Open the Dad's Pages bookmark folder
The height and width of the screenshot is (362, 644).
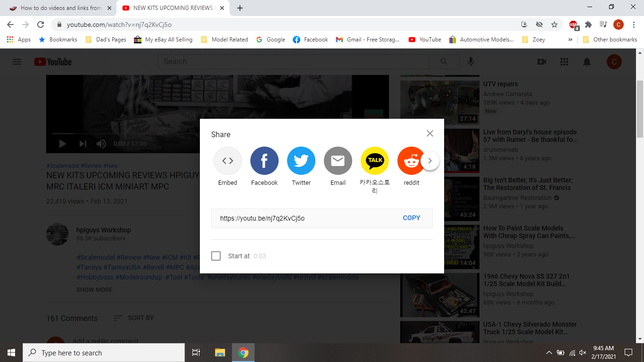(106, 40)
